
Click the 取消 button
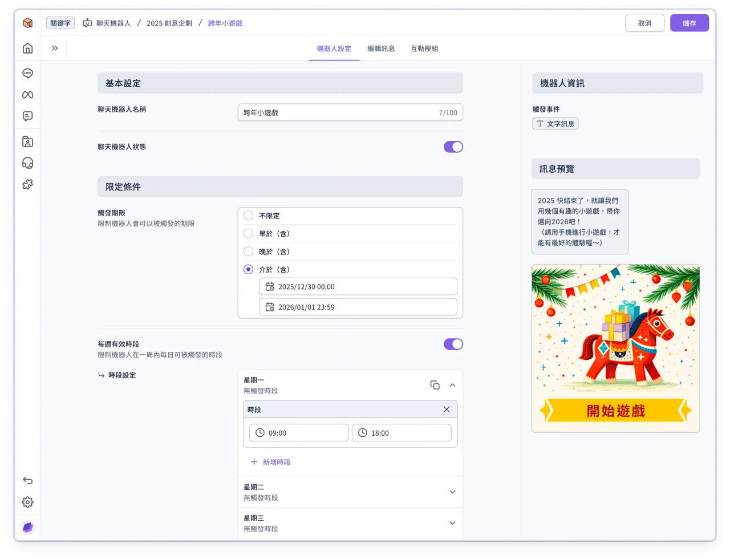[x=644, y=23]
